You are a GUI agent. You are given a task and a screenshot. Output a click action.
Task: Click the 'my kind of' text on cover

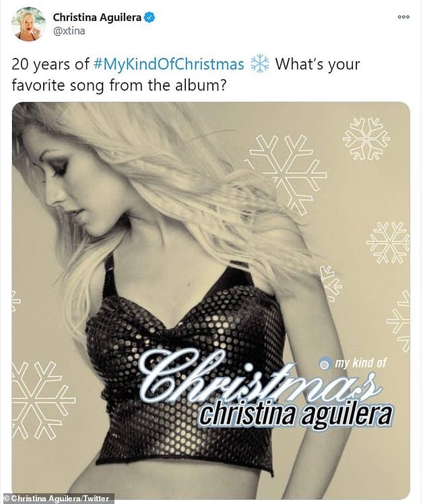361,363
